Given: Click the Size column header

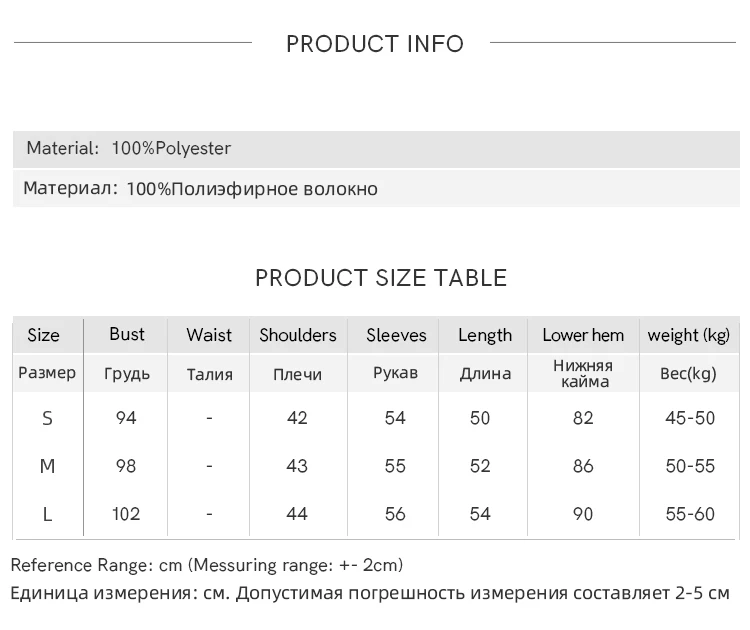Looking at the screenshot, I should pyautogui.click(x=43, y=336).
